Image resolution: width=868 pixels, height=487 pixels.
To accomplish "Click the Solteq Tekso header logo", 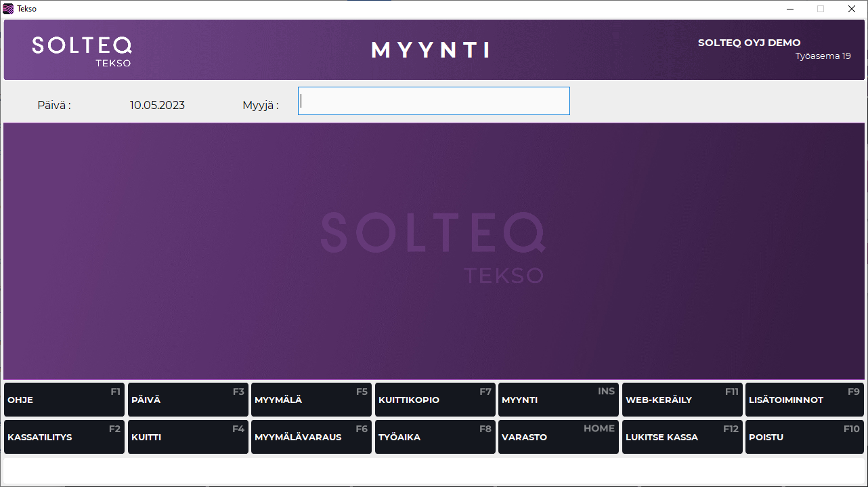I will (x=82, y=51).
